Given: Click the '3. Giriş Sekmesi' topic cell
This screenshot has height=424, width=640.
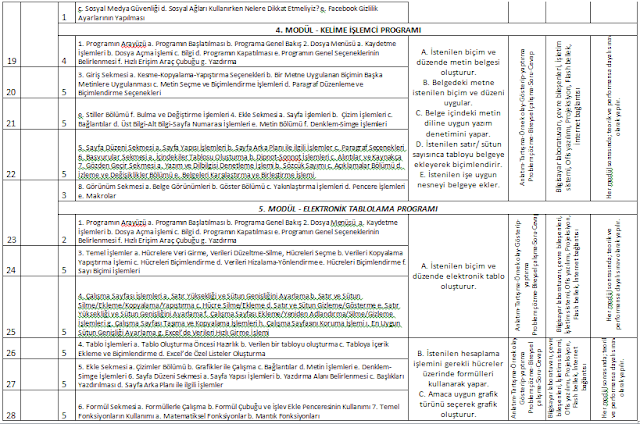Looking at the screenshot, I should (x=242, y=83).
